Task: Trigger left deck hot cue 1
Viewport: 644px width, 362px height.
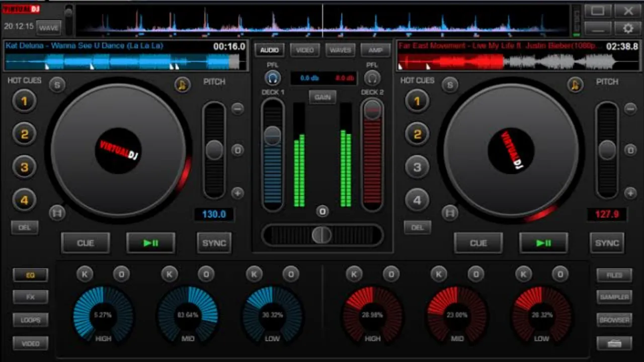Action: coord(24,102)
